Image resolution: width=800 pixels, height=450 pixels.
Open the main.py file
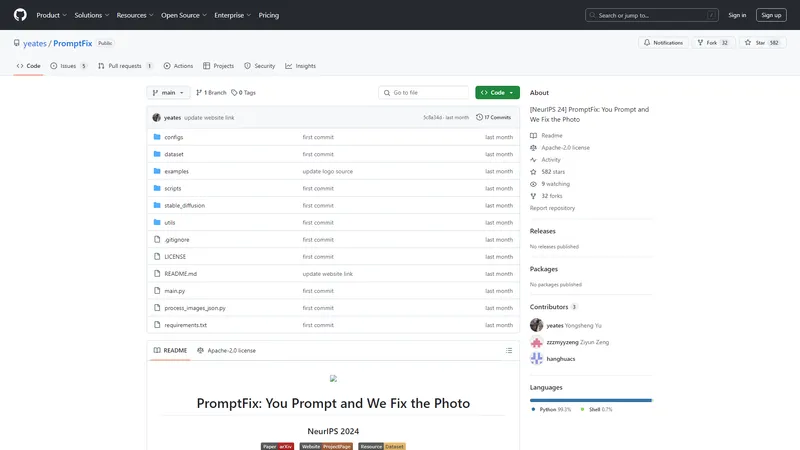(x=174, y=291)
